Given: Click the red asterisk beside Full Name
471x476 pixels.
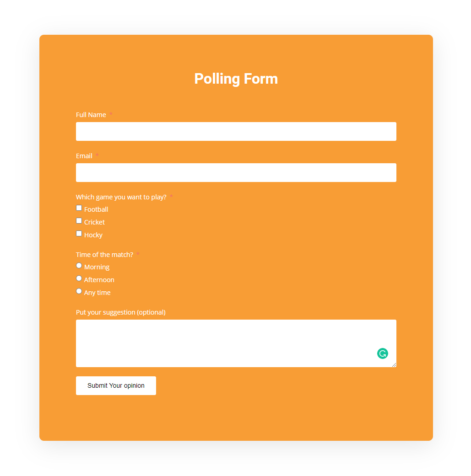Looking at the screenshot, I should (x=111, y=115).
